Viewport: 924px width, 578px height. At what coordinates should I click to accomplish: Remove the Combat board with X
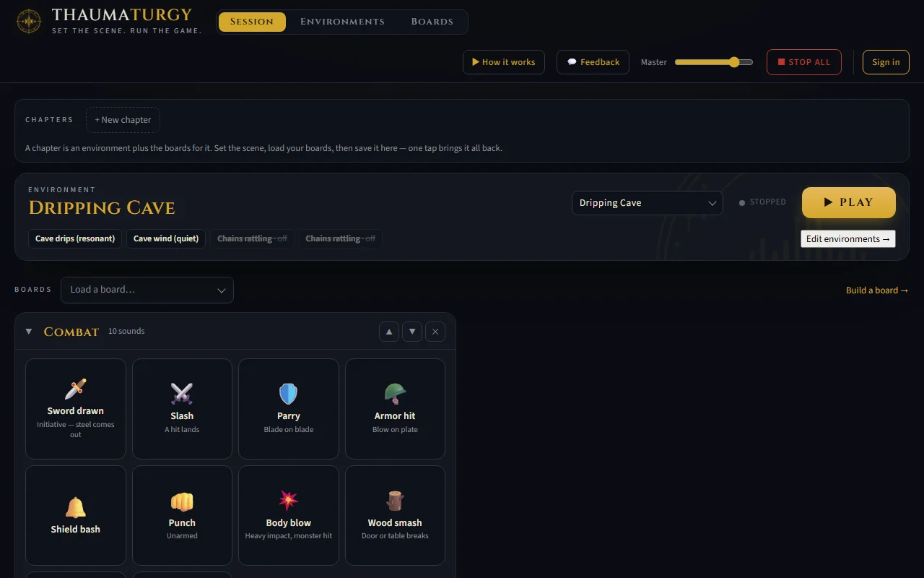tap(435, 332)
